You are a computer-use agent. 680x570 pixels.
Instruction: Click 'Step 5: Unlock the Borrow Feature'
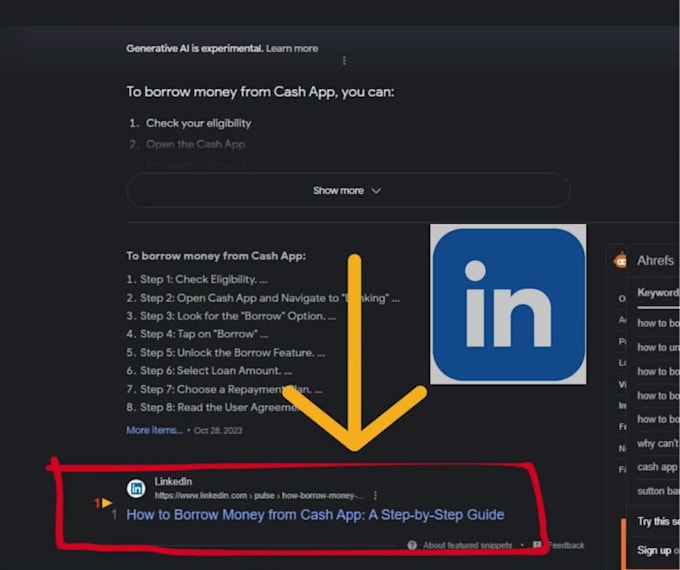pyautogui.click(x=226, y=353)
